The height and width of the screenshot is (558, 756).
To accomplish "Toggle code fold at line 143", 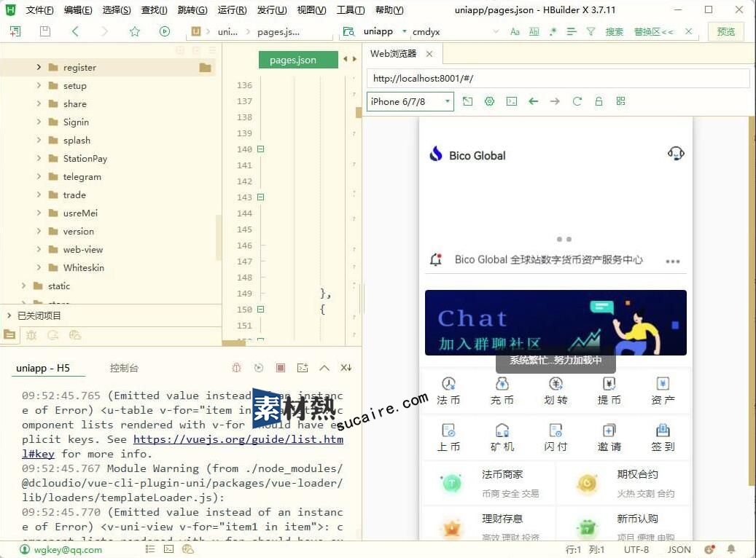I will coord(261,197).
